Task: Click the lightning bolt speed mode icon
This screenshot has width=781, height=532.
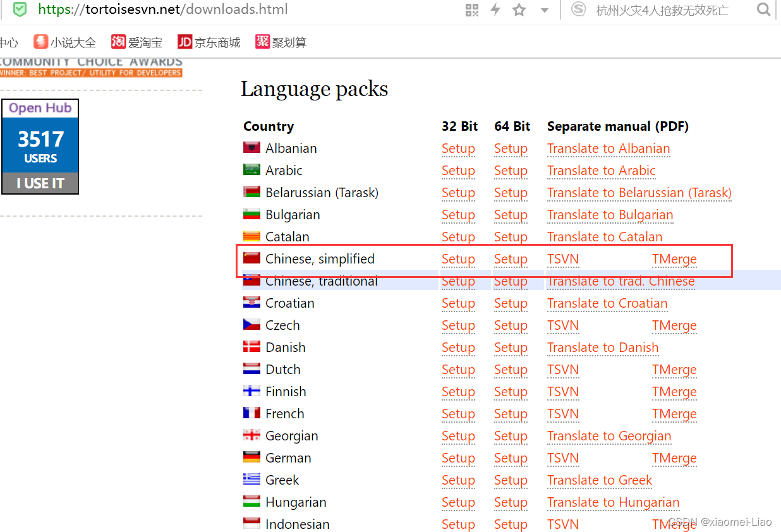Action: point(495,9)
